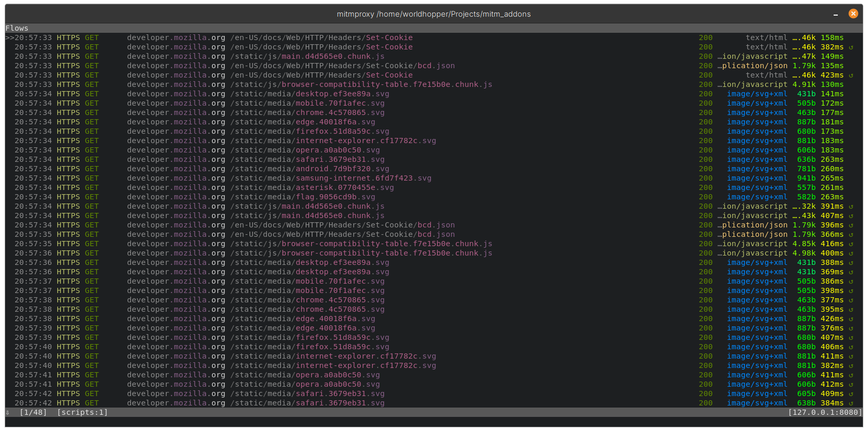Click the [scripts:1] status indicator
This screenshot has height=432, width=868.
pos(82,412)
